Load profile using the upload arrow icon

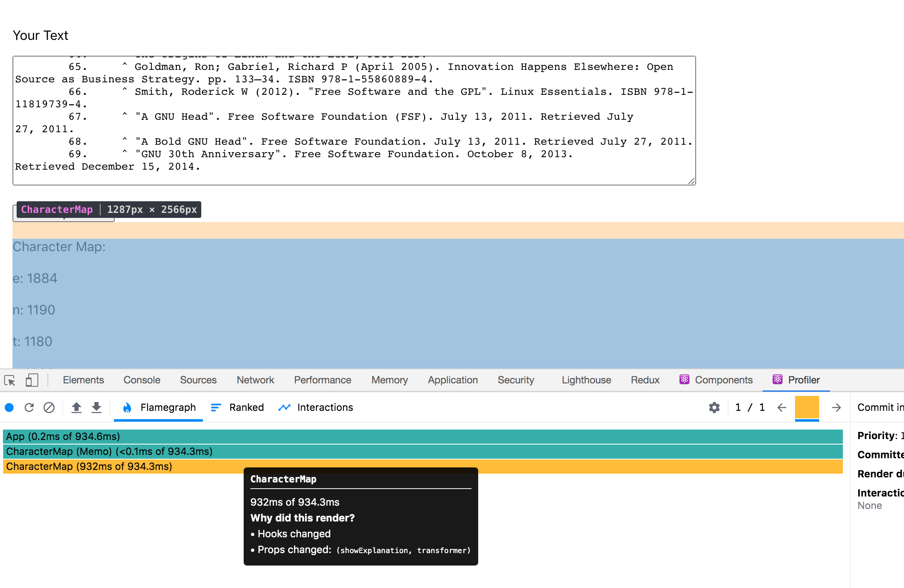pos(76,408)
